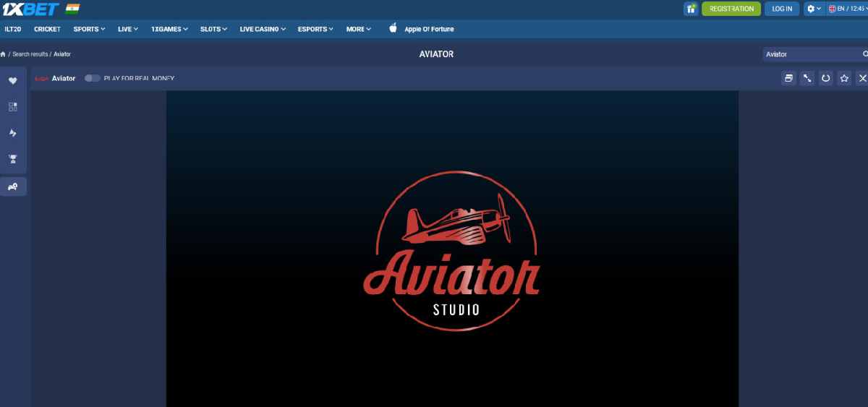
Task: Toggle Play For Real Money switch
Action: (x=93, y=78)
